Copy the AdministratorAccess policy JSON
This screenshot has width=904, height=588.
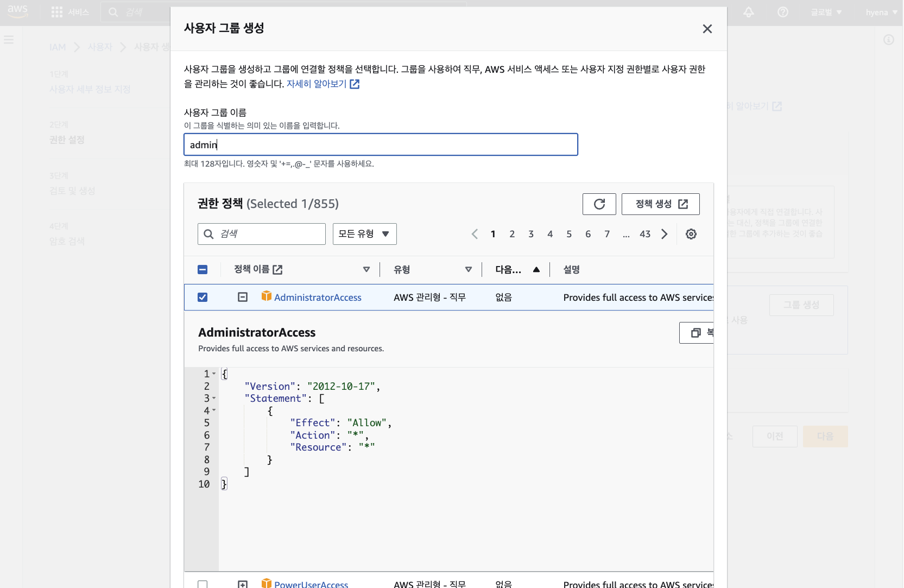pos(697,333)
